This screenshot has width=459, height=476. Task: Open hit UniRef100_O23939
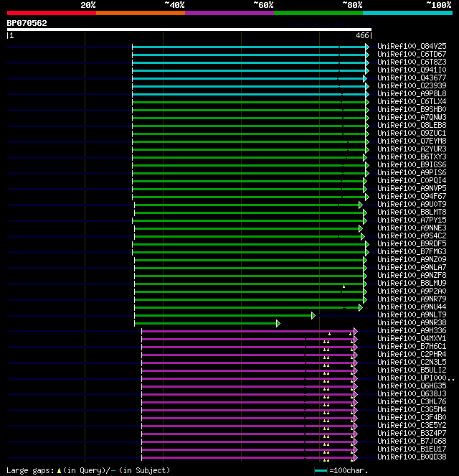pyautogui.click(x=412, y=85)
